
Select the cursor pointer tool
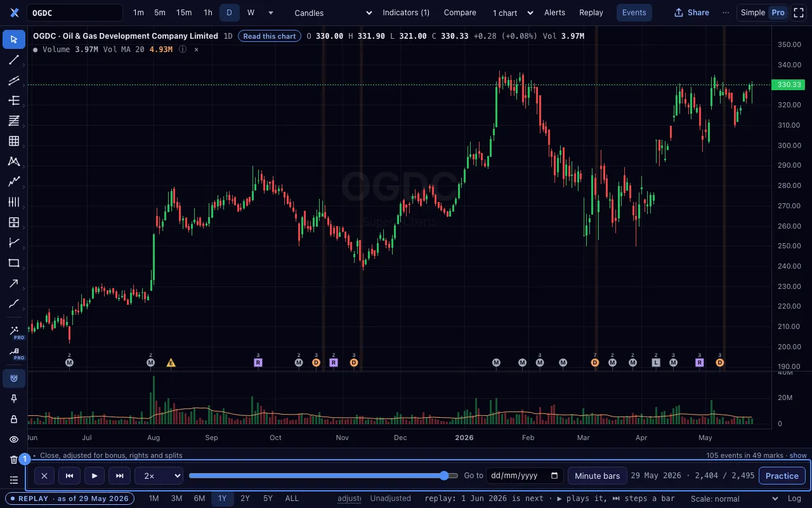coord(14,39)
